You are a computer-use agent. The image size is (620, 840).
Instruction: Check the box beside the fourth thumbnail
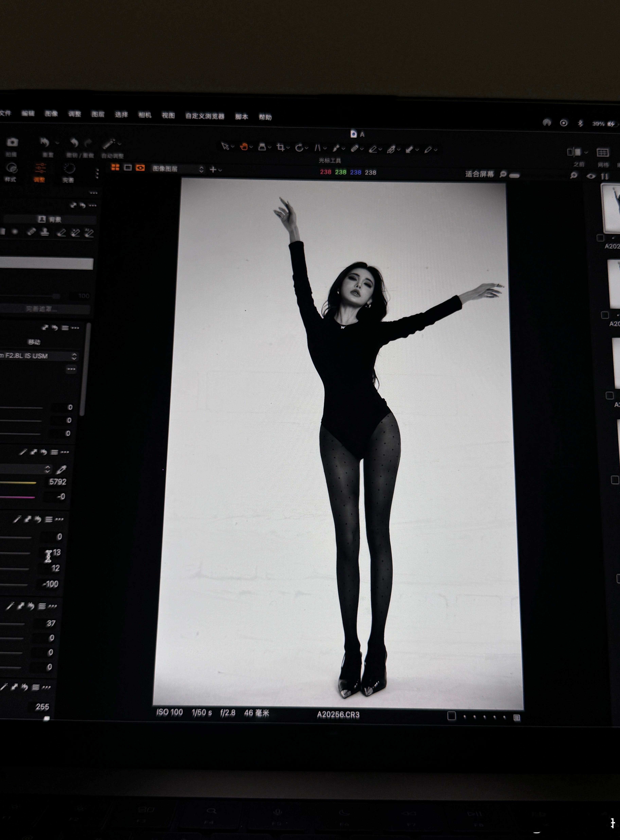coord(614,480)
